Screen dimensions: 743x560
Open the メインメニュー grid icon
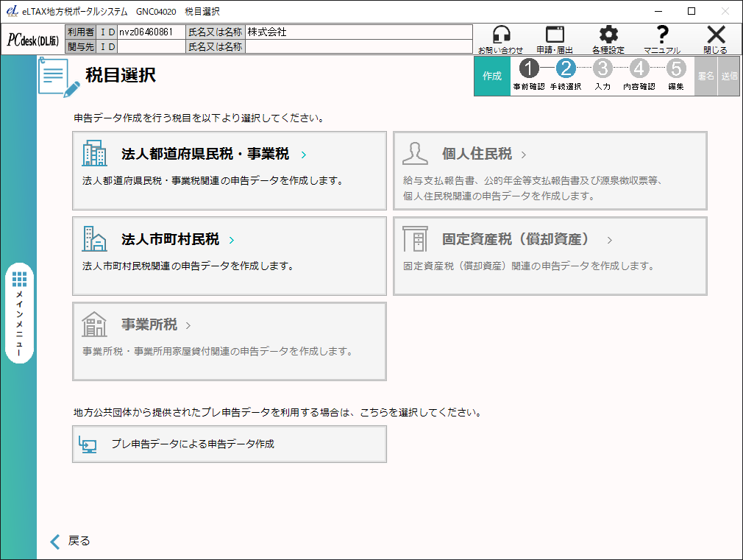click(x=19, y=280)
